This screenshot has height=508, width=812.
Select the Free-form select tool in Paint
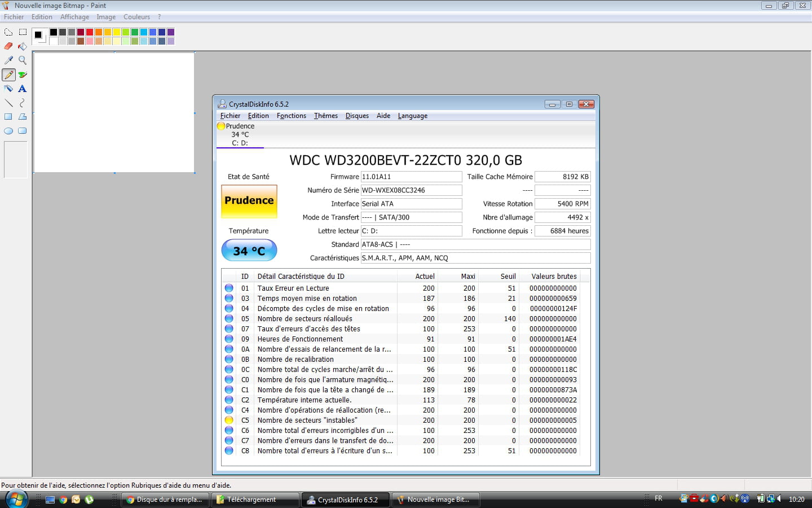pyautogui.click(x=8, y=32)
